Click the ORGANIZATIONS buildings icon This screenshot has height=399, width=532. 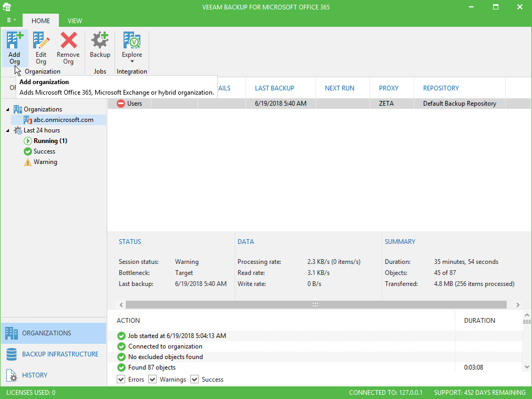12,333
